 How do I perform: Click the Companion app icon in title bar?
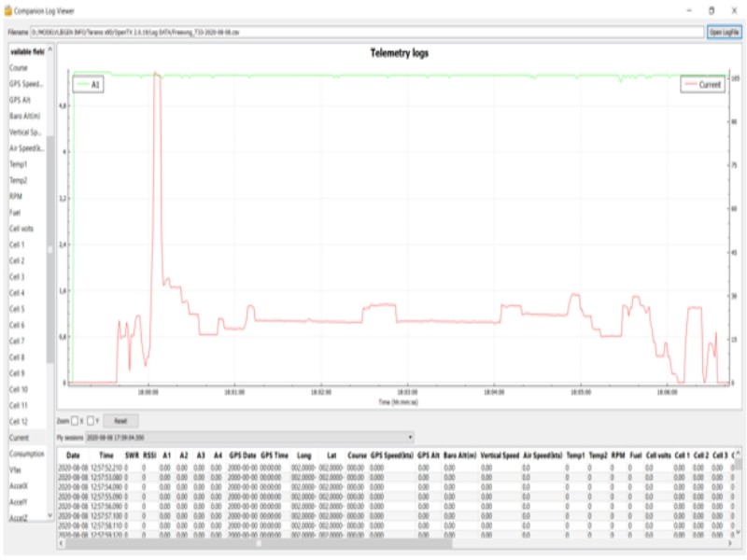[7, 9]
